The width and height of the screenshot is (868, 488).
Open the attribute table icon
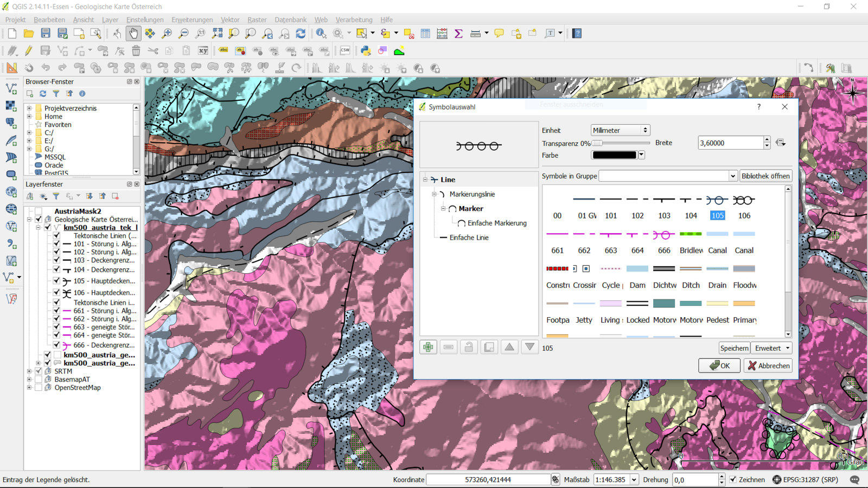point(425,34)
